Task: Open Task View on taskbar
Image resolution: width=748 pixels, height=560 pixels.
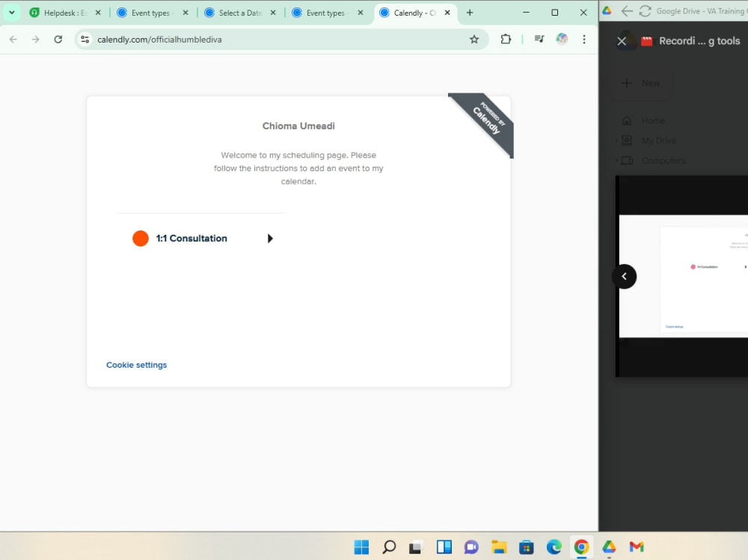Action: click(x=416, y=547)
